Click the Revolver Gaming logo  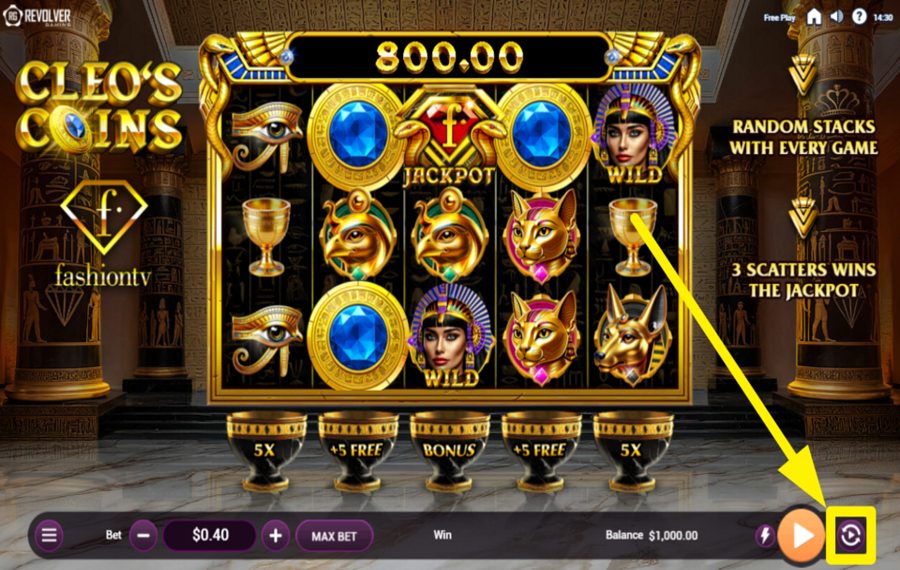coord(38,16)
